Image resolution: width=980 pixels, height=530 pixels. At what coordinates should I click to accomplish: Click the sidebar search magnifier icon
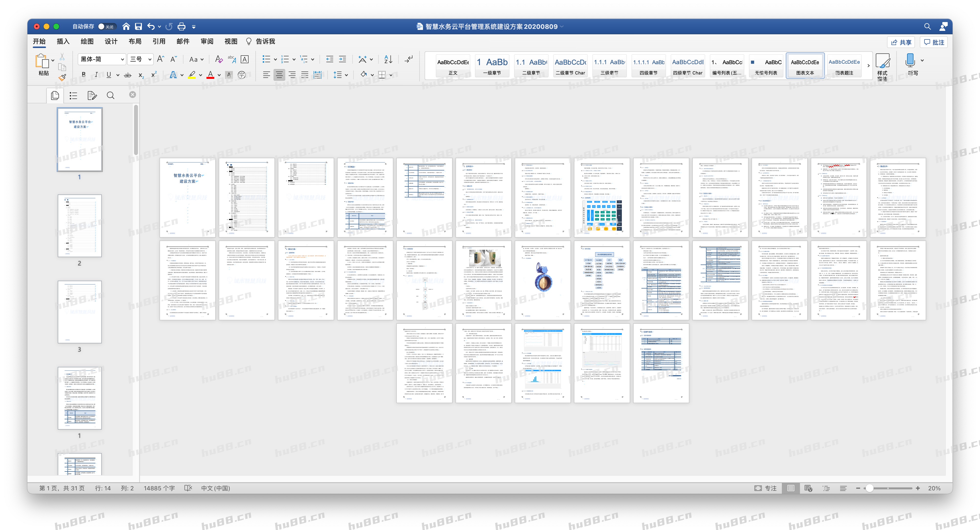point(110,96)
